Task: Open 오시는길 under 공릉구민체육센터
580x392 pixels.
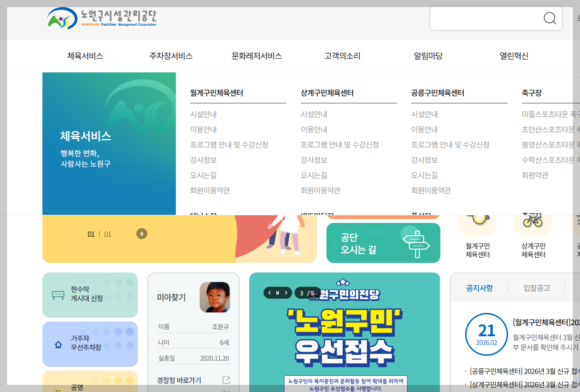Action: (425, 175)
